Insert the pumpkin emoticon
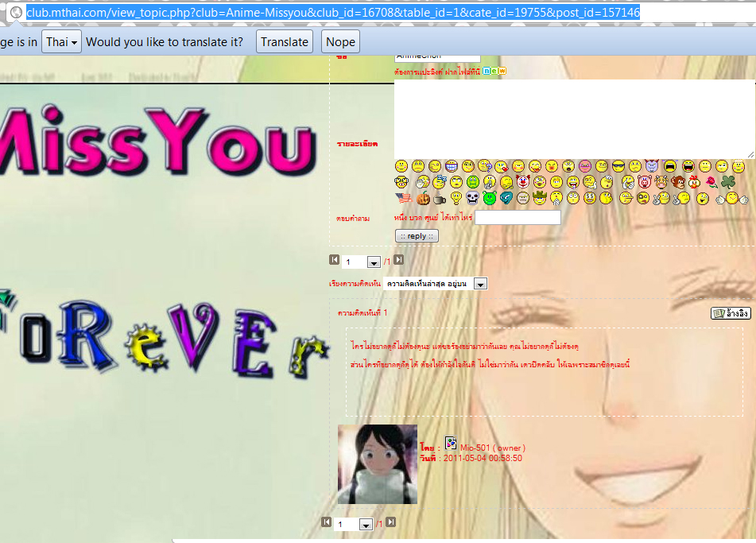This screenshot has height=543, width=756. (423, 198)
